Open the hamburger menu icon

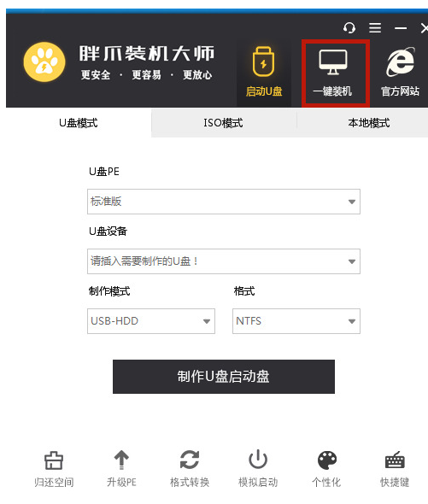pyautogui.click(x=375, y=28)
